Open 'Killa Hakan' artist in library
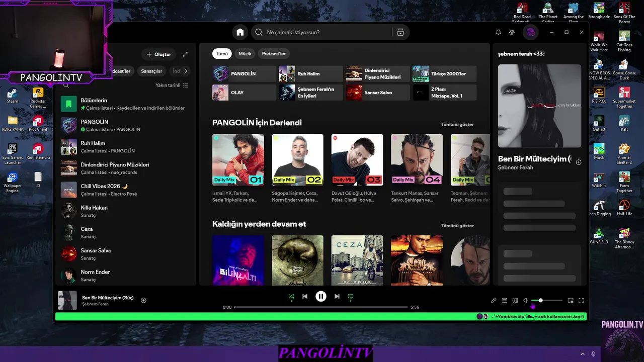 125,211
